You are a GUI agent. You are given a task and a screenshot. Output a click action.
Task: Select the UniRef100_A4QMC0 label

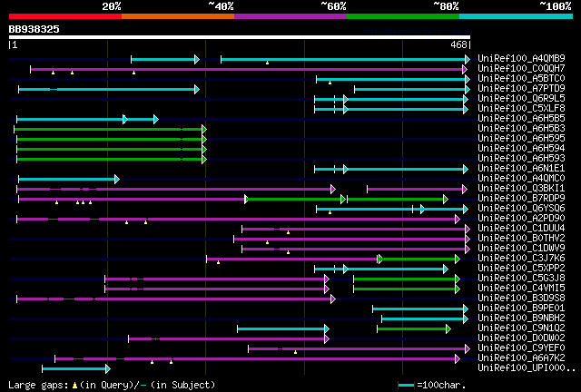(521, 178)
